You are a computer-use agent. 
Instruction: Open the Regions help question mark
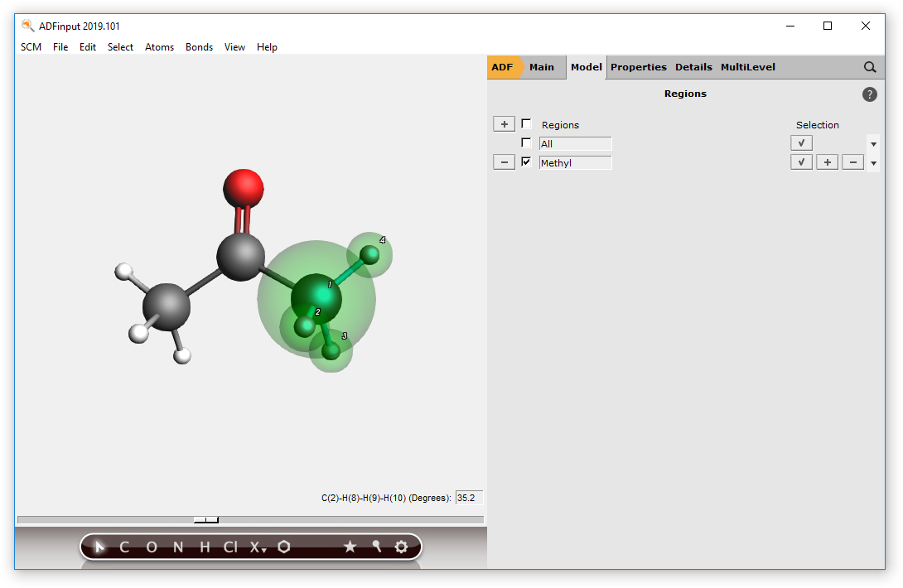pos(869,94)
